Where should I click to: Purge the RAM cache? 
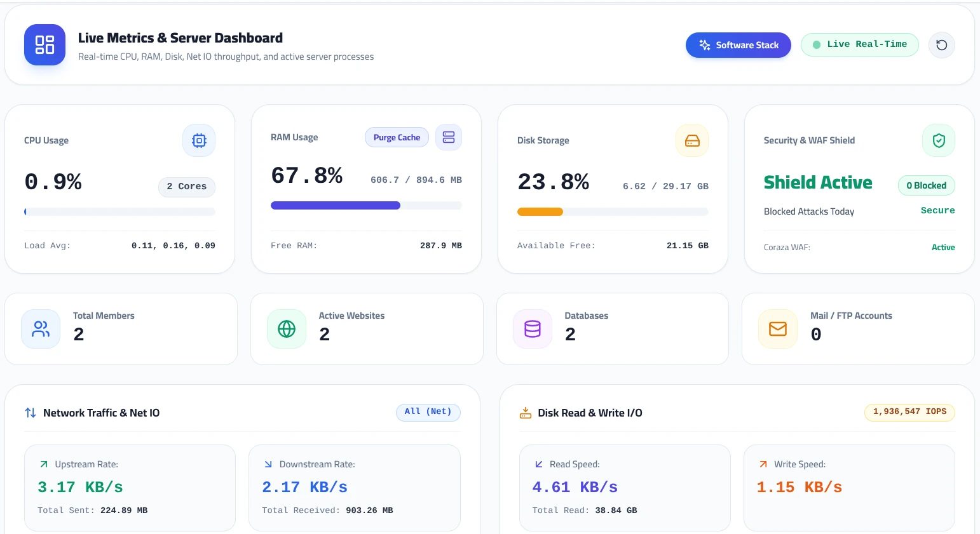397,137
